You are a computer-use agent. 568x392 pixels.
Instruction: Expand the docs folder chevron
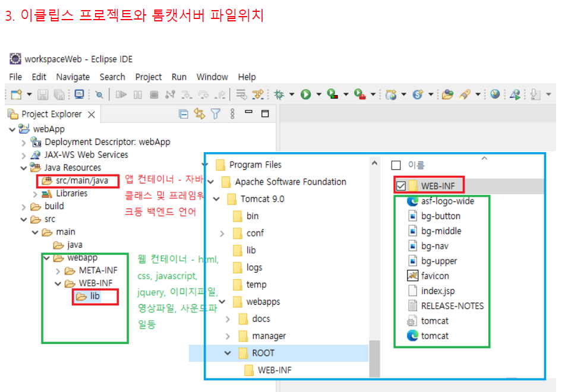[228, 320]
